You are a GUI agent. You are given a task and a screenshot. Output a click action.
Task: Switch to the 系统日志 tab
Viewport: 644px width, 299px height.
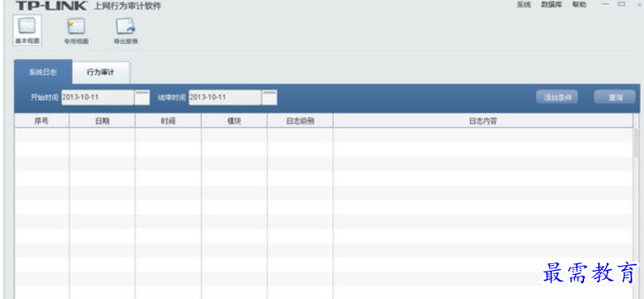43,72
